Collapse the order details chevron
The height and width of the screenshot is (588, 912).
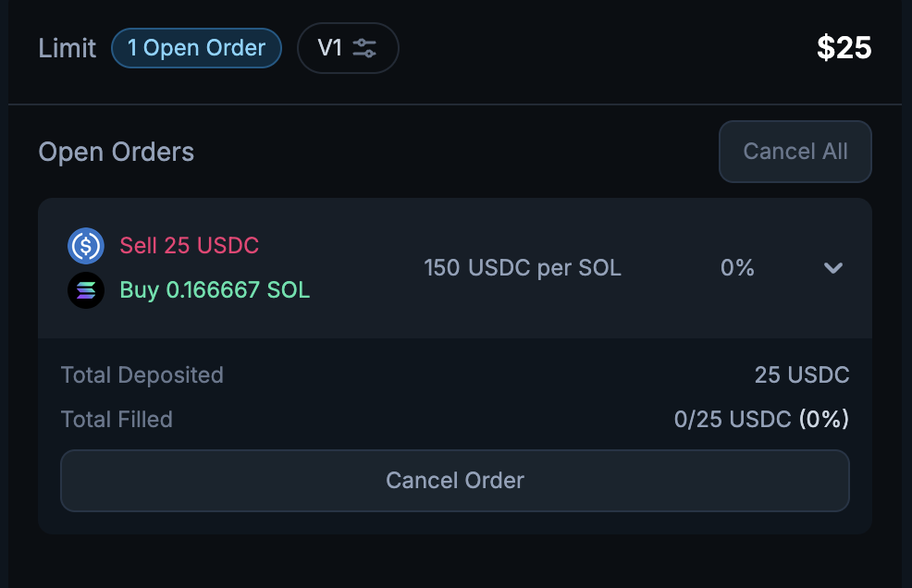pyautogui.click(x=833, y=268)
